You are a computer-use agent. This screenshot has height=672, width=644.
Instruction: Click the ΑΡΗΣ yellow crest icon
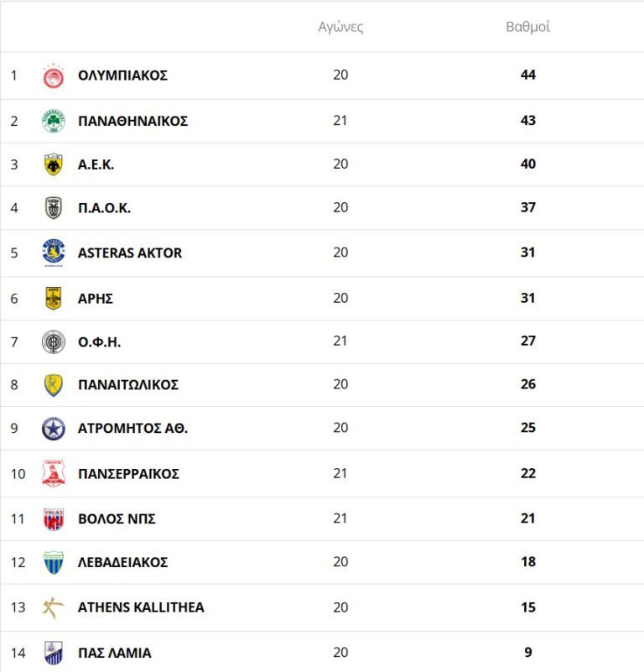pos(54,298)
